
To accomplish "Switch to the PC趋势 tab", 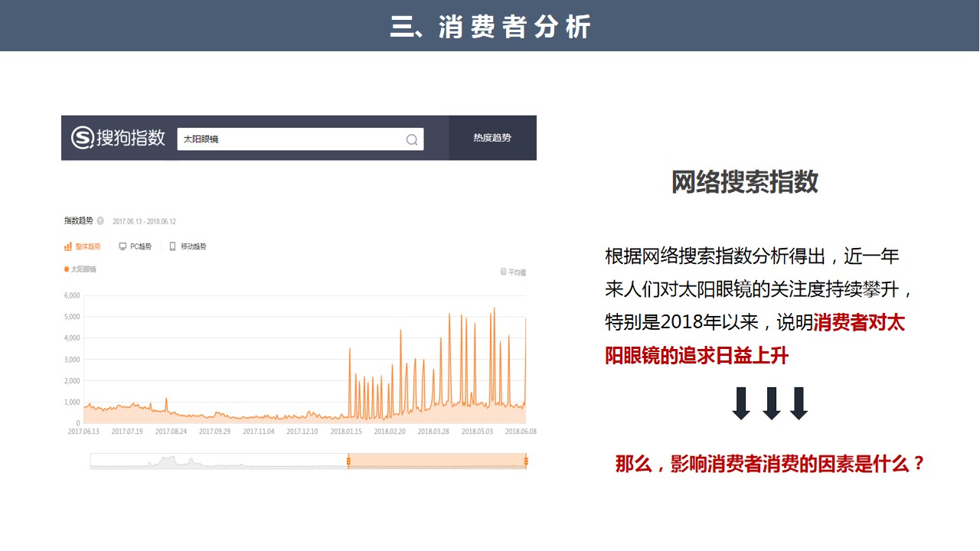I will [x=136, y=246].
